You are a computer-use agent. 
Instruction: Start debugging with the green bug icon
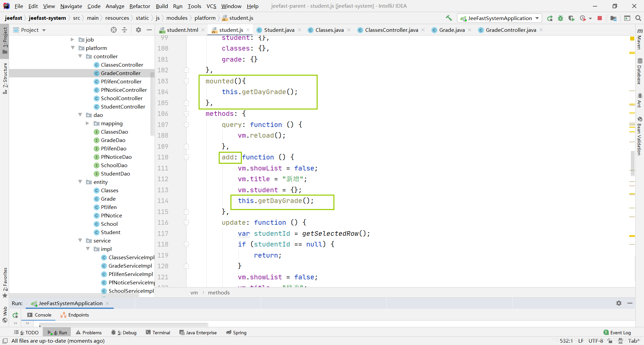click(x=560, y=18)
